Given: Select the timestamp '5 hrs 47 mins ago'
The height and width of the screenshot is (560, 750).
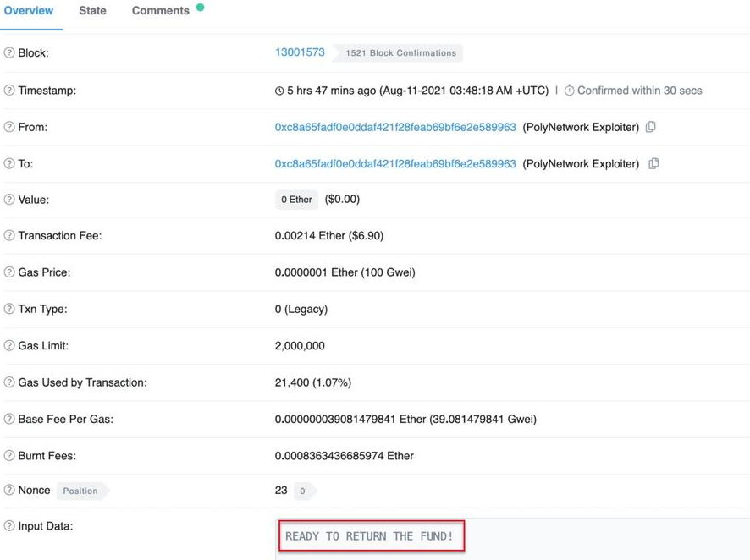Looking at the screenshot, I should (x=332, y=91).
